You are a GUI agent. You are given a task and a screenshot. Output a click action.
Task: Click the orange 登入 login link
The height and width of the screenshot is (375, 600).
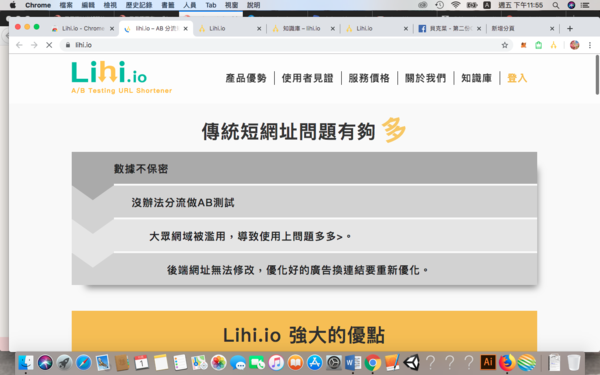pos(517,78)
